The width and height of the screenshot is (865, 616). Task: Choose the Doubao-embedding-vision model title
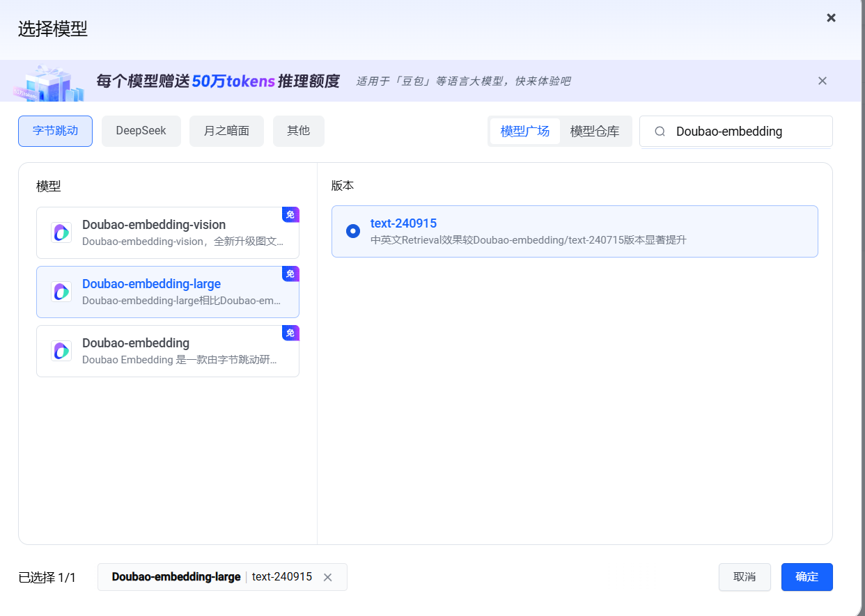point(154,225)
